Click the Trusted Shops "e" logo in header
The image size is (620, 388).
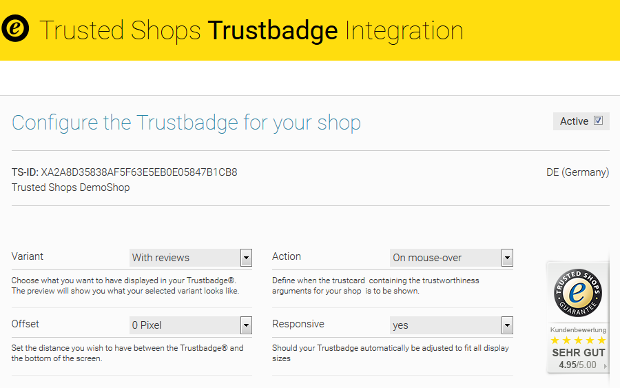15,28
